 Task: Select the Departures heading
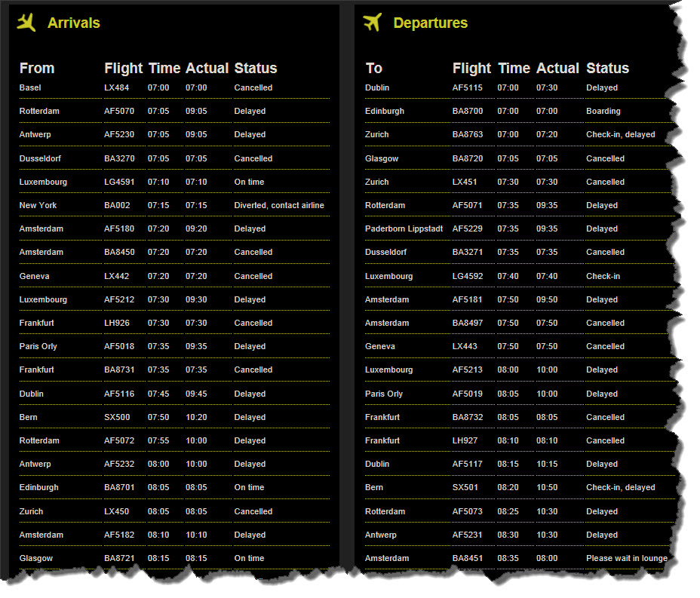(x=431, y=23)
